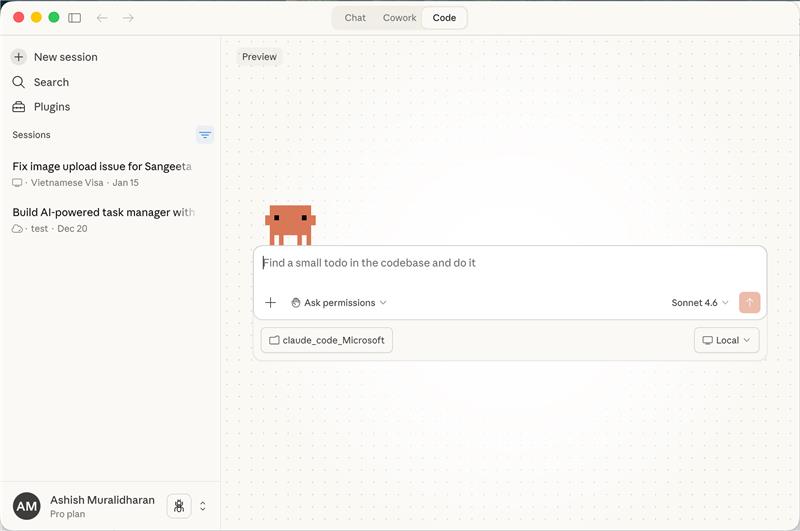Click the Search magnifier icon

[19, 82]
